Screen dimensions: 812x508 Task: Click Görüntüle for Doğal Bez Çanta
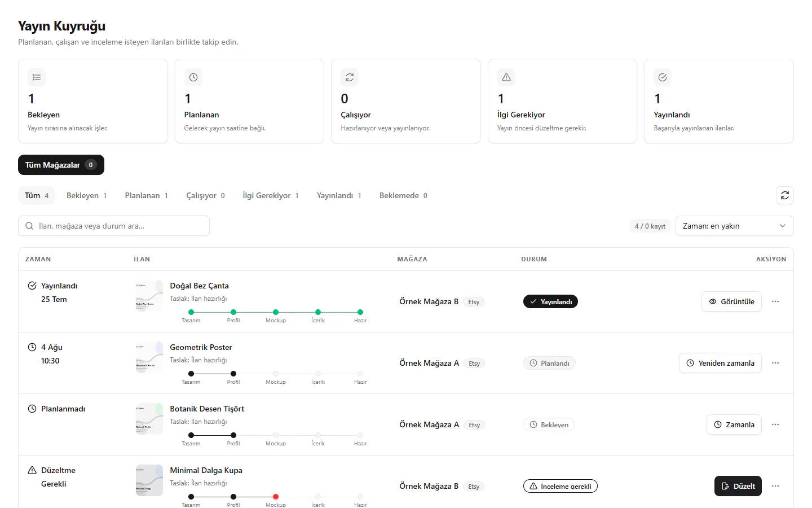(x=731, y=301)
